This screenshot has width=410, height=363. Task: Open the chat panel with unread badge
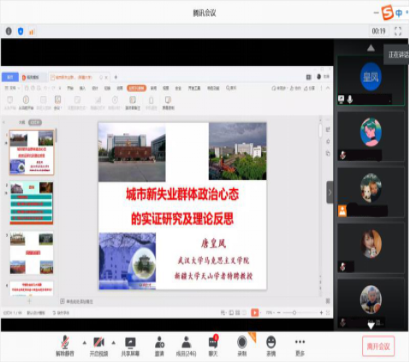pos(213,346)
